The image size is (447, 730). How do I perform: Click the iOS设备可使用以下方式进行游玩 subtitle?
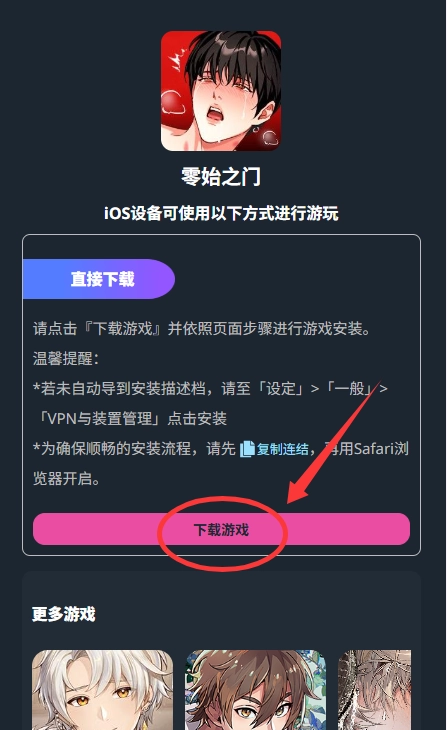(x=221, y=213)
